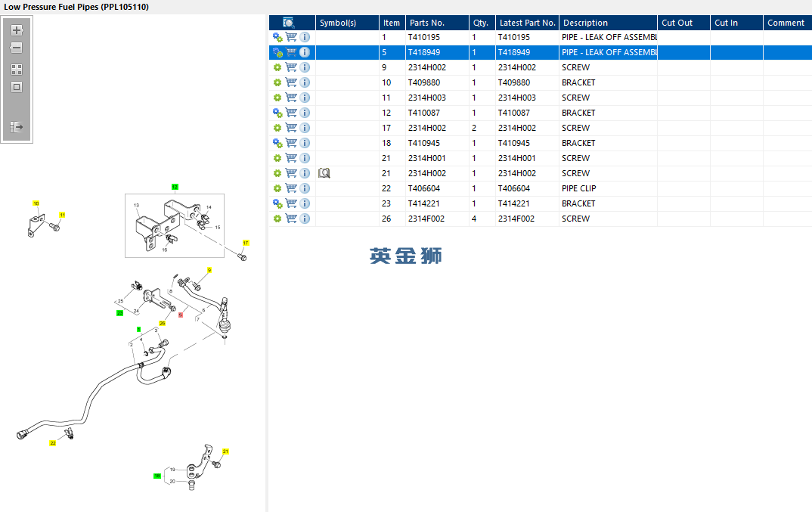Add T418949 to the cart

(291, 52)
